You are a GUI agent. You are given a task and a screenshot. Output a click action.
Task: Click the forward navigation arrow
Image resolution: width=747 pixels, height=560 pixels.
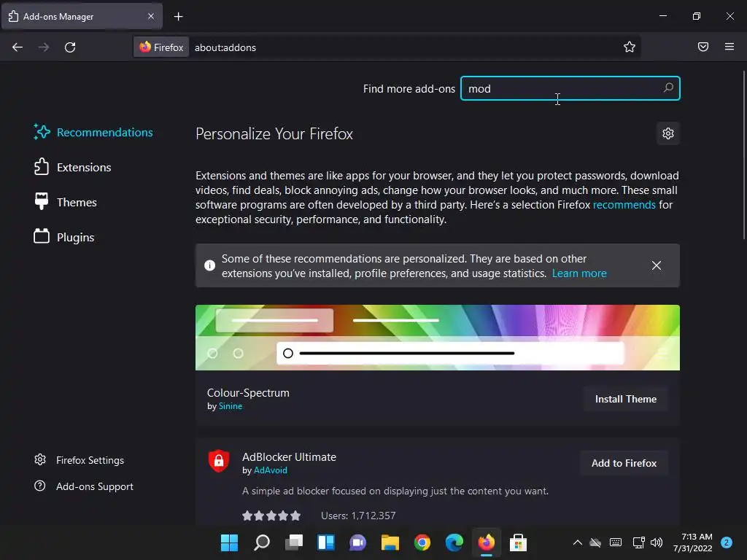coord(44,47)
